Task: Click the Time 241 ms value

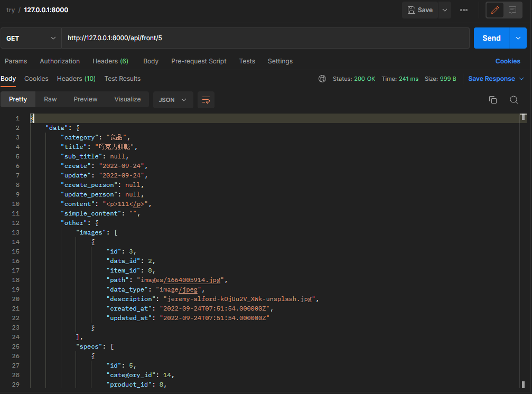Action: tap(408, 79)
